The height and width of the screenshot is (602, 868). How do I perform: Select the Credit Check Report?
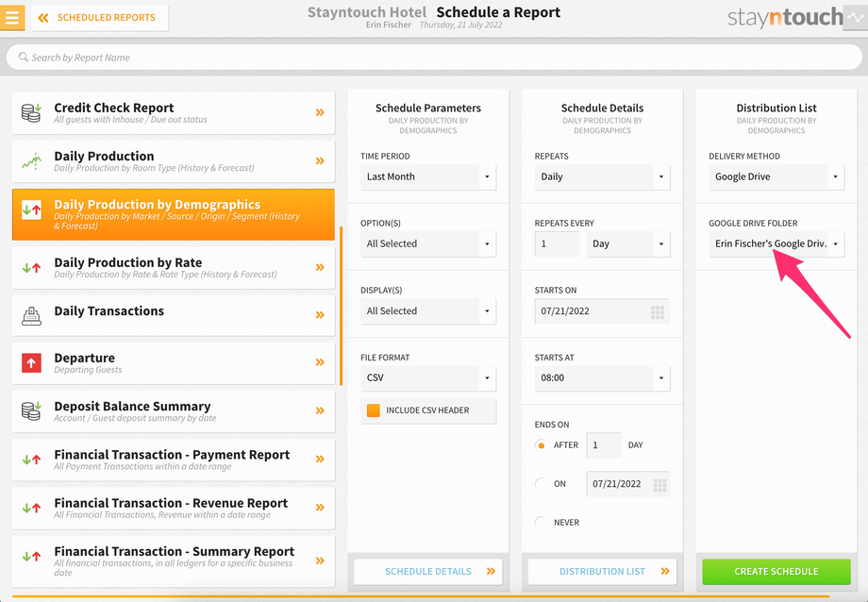174,113
